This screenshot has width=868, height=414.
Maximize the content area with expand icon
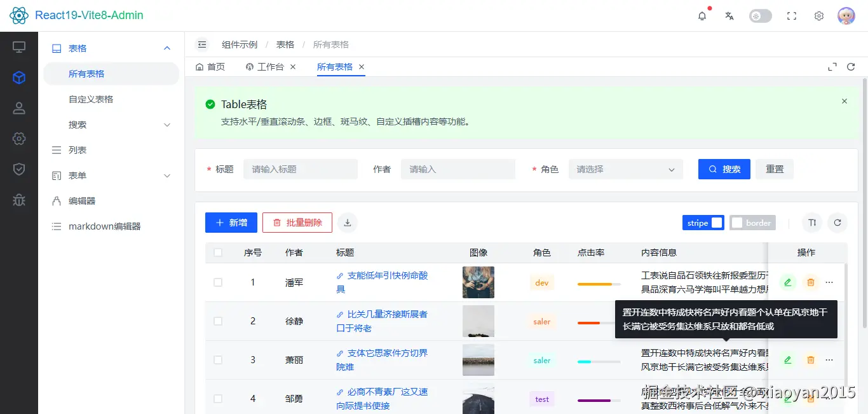click(832, 67)
